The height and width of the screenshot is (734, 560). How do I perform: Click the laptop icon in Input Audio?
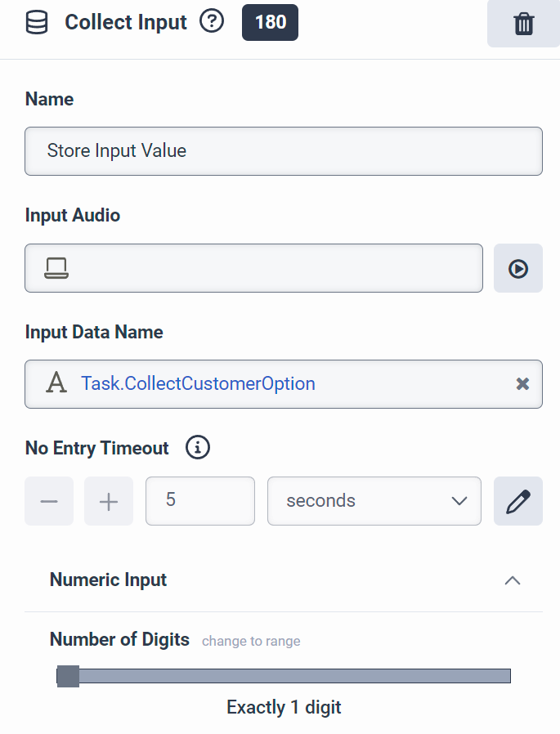(x=56, y=268)
